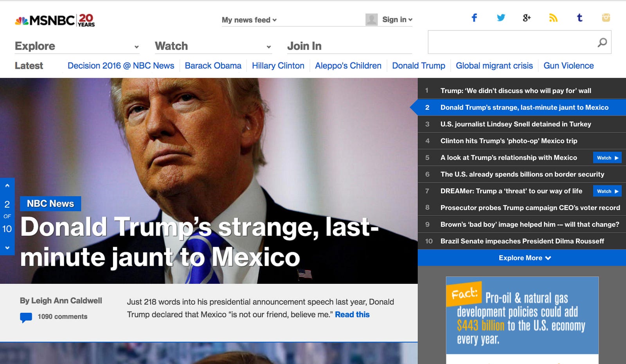Screen dimensions: 626x364
Task: Click the Read this link
Action: [352, 314]
